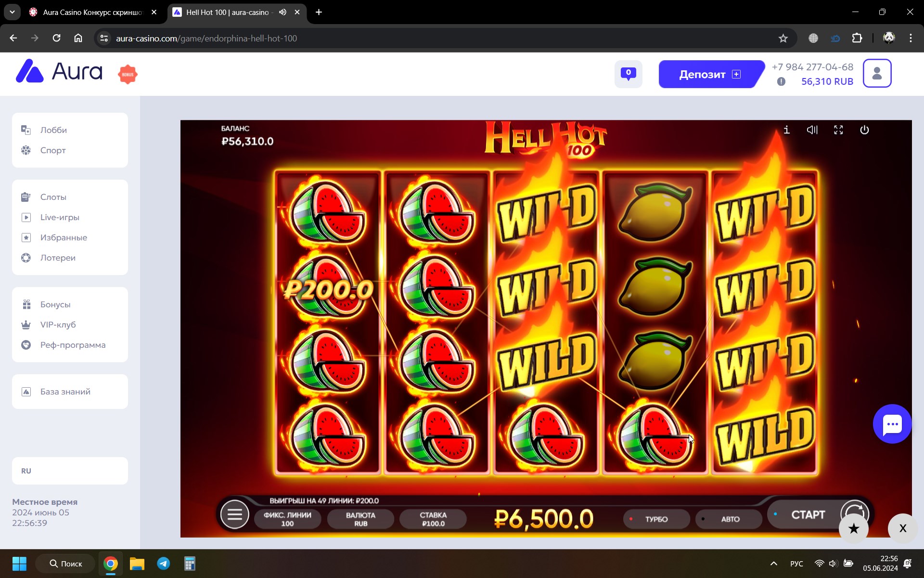Enter fullscreen mode in the game
Viewport: 924px width, 578px height.
pos(838,130)
